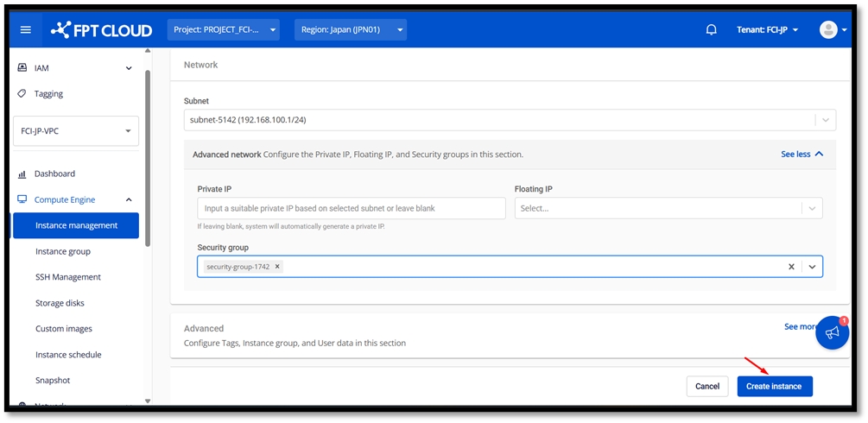
Task: Open the notifications bell
Action: (711, 30)
